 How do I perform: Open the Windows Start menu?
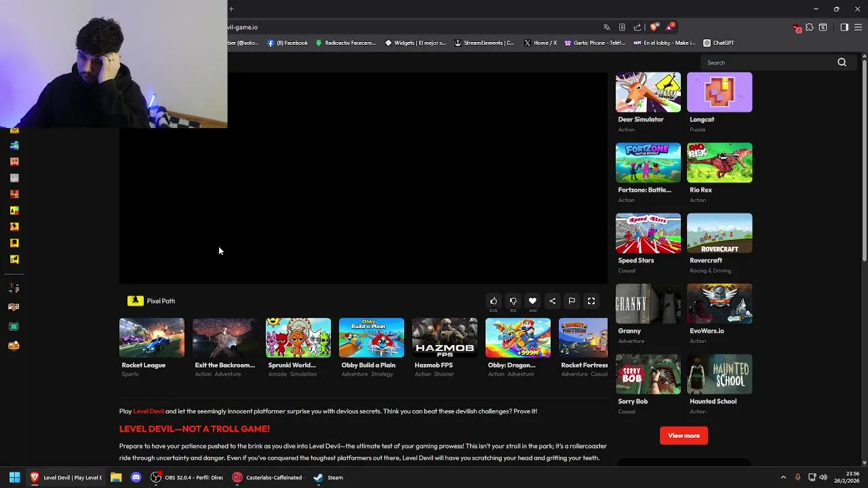point(14,477)
